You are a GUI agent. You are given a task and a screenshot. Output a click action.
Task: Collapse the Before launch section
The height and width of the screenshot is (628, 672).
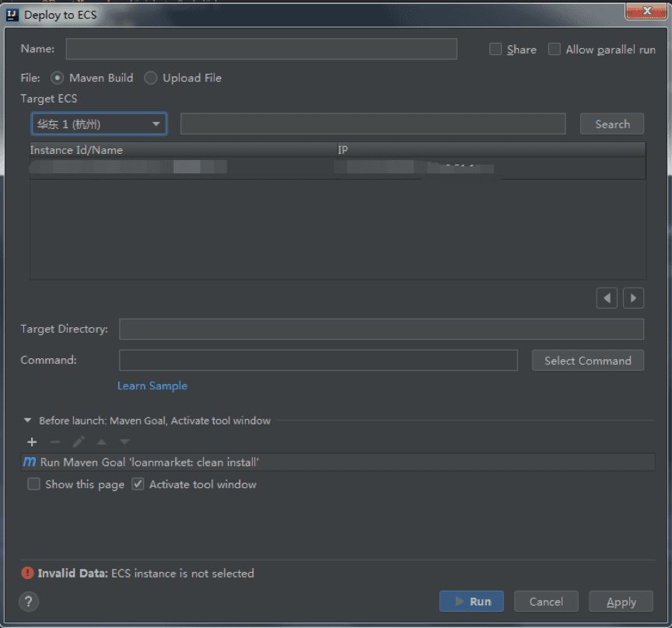click(x=27, y=420)
